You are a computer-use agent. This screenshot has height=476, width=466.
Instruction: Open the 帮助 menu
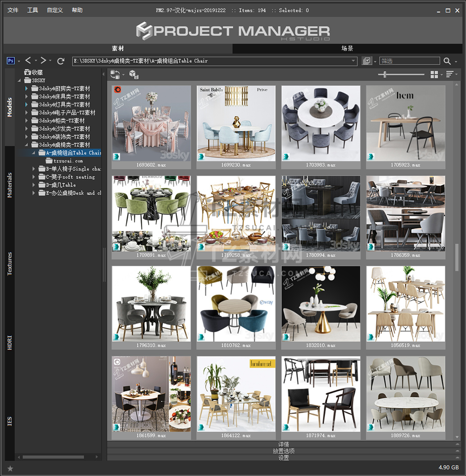click(x=77, y=10)
